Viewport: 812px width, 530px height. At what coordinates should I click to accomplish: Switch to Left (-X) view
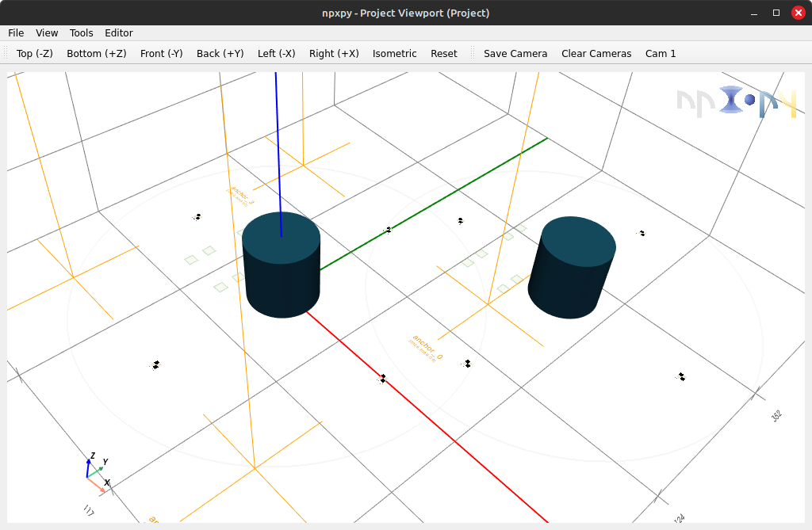[276, 54]
